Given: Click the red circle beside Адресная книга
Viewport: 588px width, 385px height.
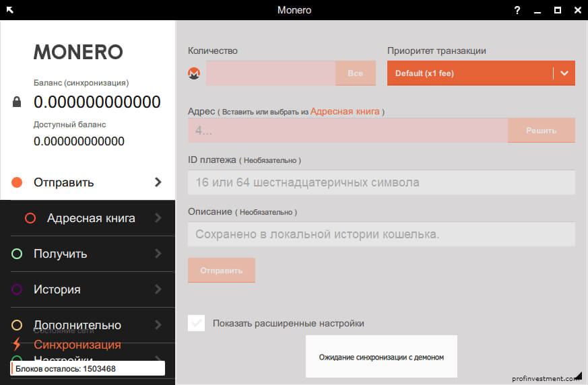Looking at the screenshot, I should (x=30, y=218).
